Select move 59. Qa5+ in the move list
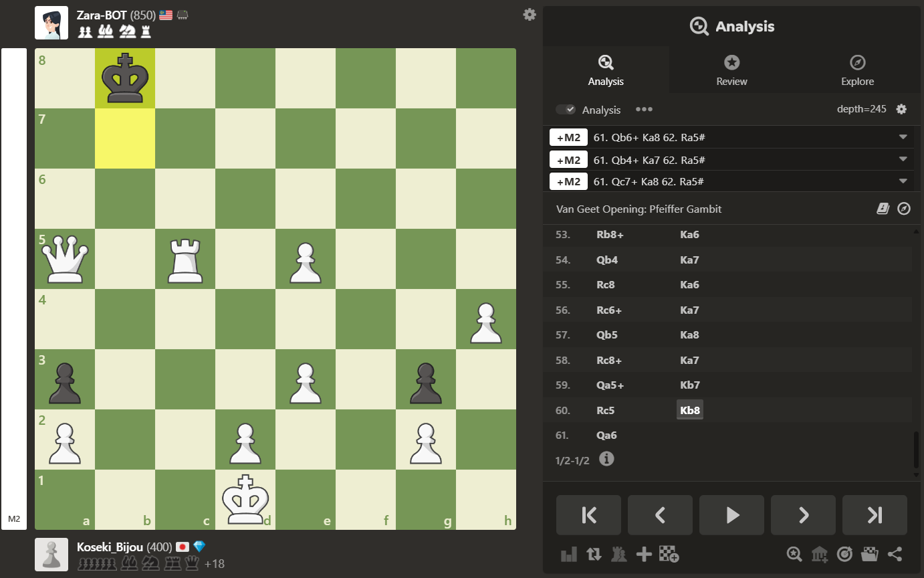 point(610,385)
